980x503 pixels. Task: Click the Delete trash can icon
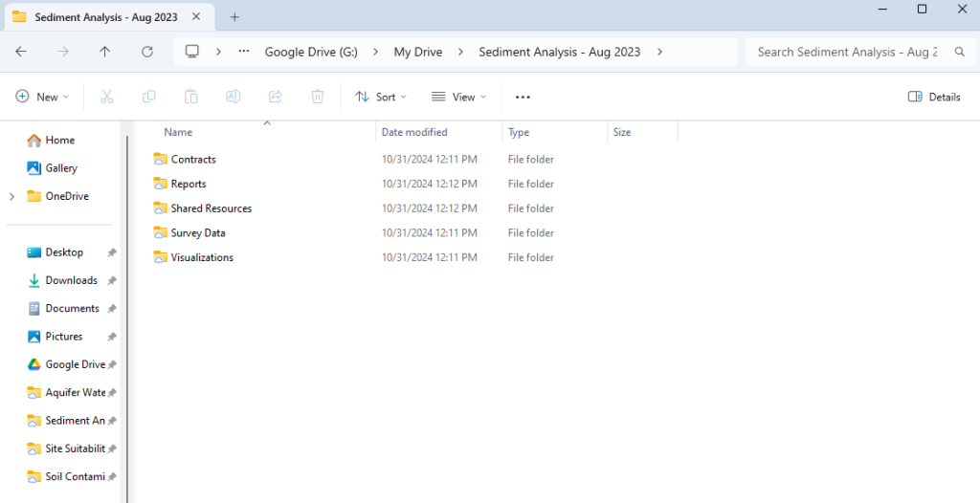coord(318,97)
